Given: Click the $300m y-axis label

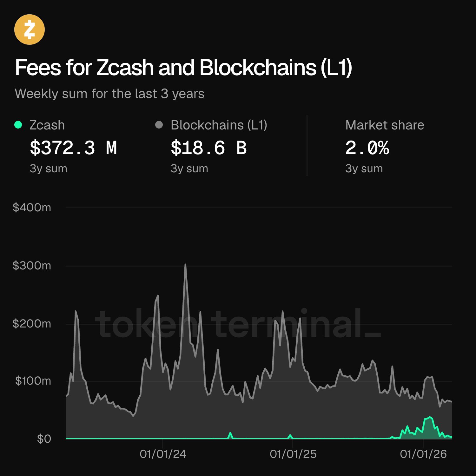Looking at the screenshot, I should pyautogui.click(x=32, y=266).
